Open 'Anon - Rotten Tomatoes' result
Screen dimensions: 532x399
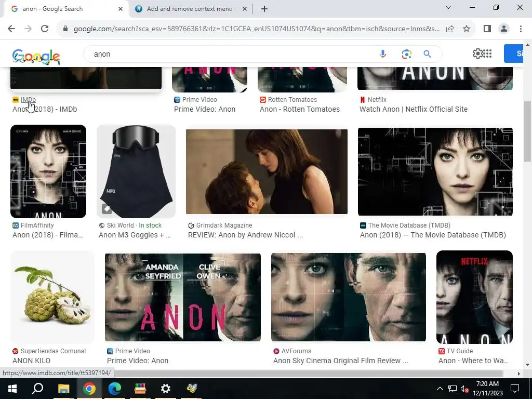(x=300, y=109)
